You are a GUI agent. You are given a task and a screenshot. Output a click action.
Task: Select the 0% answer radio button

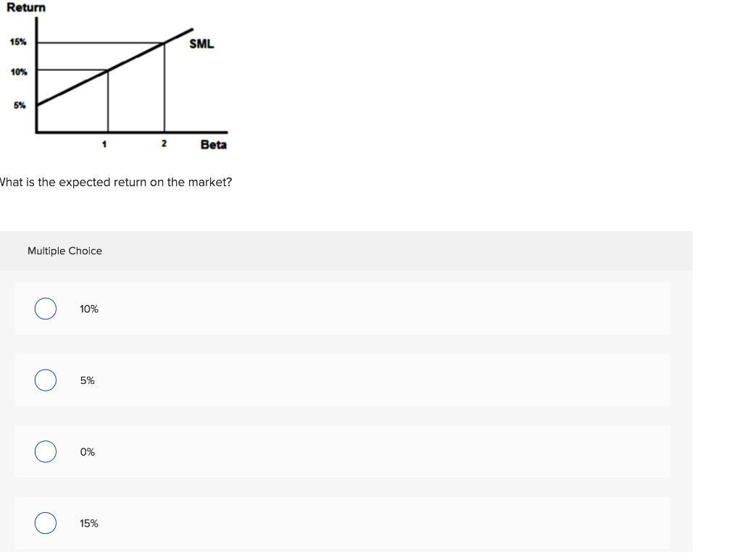[x=45, y=451]
